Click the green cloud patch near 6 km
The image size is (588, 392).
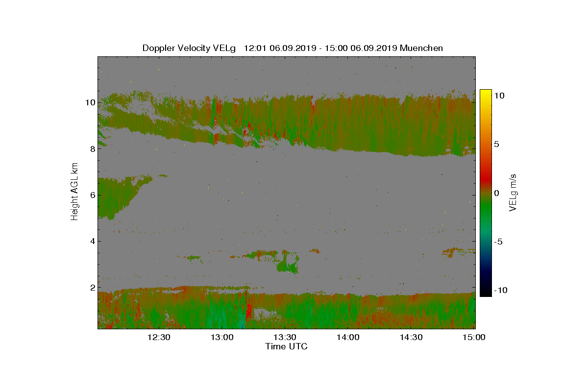118,196
